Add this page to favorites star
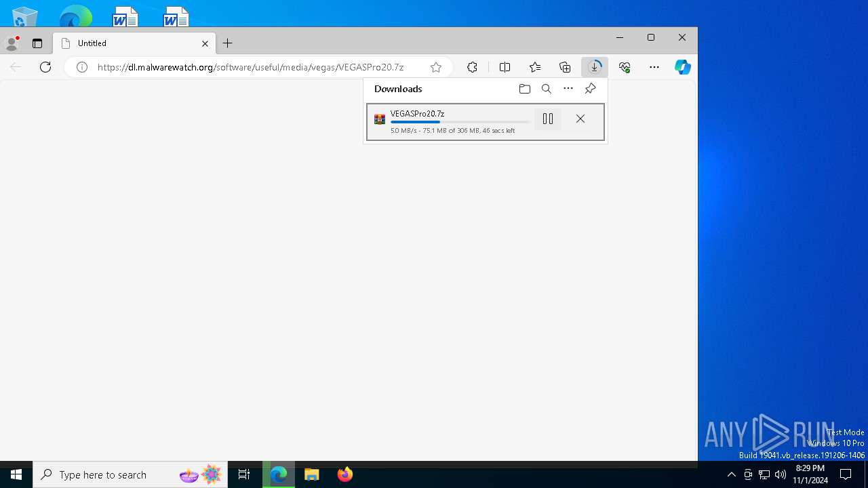The image size is (868, 488). 436,67
